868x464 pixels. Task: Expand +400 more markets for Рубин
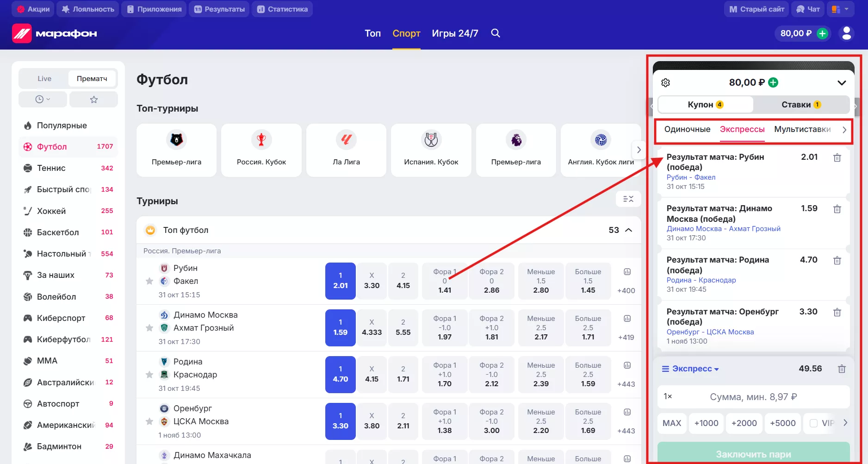(626, 291)
